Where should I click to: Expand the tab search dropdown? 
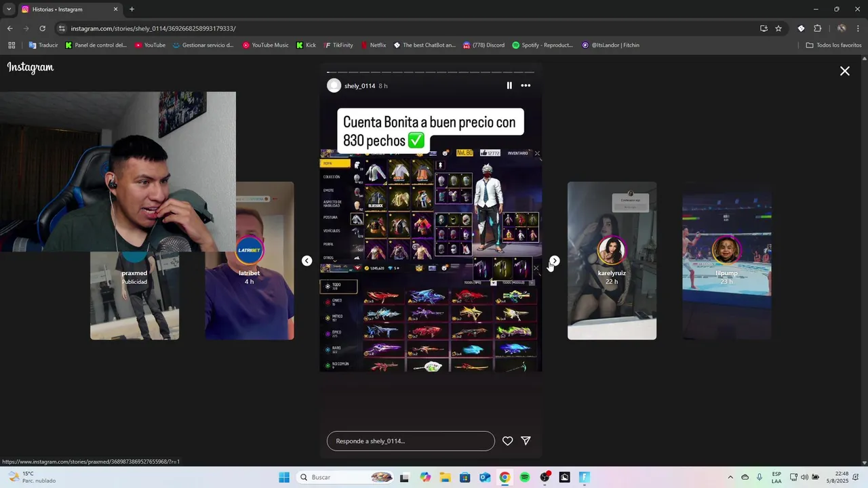9,9
